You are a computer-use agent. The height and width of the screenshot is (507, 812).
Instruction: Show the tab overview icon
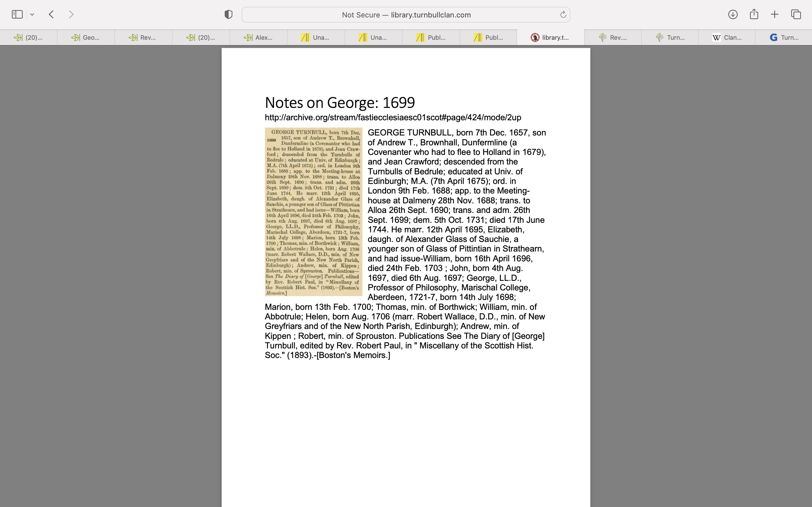pyautogui.click(x=796, y=14)
